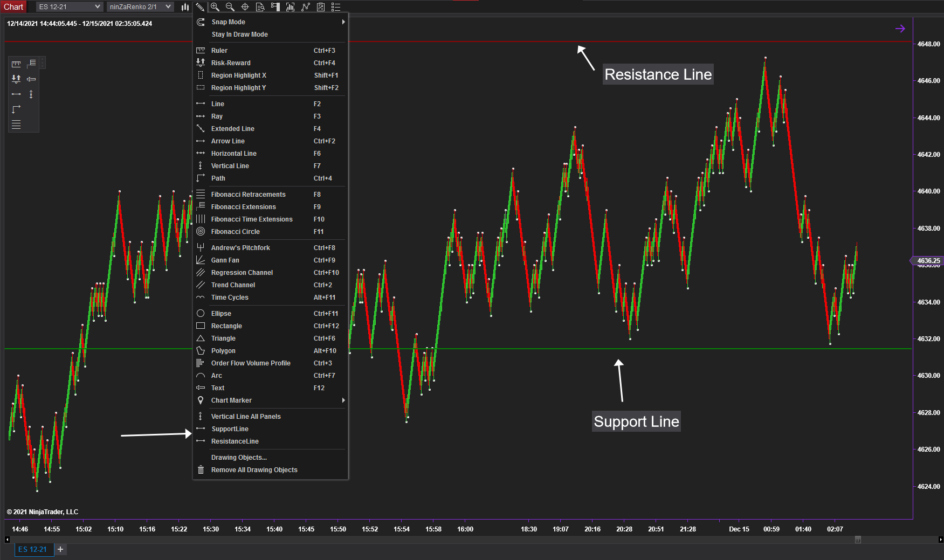Viewport: 944px width, 560px height.
Task: Expand the Chart Marker submenu
Action: (271, 400)
